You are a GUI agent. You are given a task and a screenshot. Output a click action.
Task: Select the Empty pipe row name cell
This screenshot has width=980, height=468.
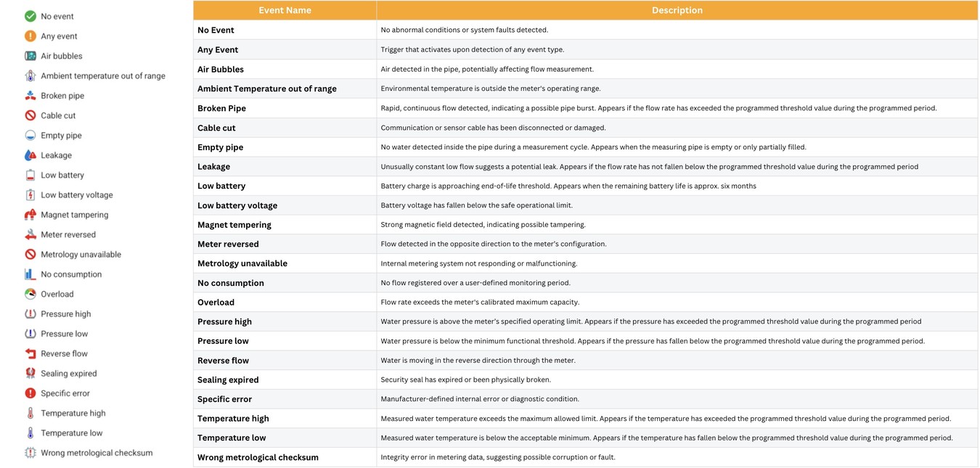[221, 147]
